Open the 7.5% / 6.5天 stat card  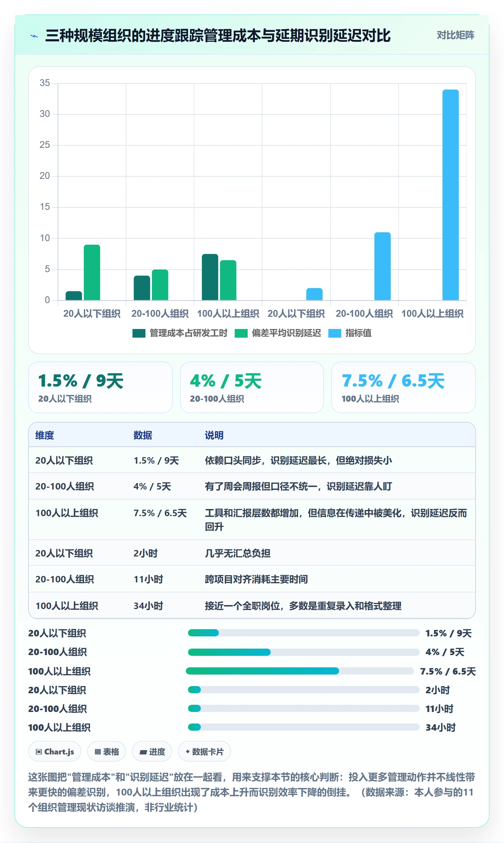tap(404, 387)
